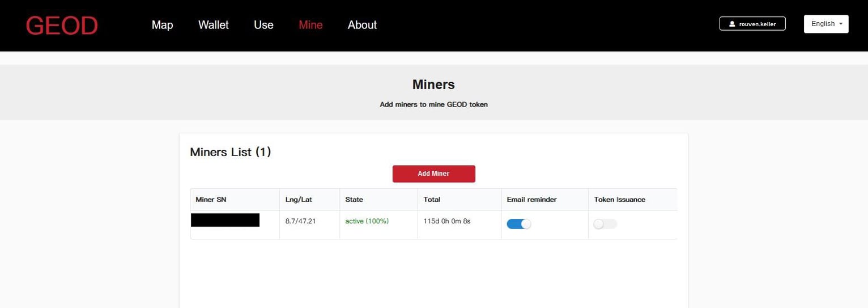Open the rouven.keller user account button
The width and height of the screenshot is (868, 308).
[x=752, y=24]
